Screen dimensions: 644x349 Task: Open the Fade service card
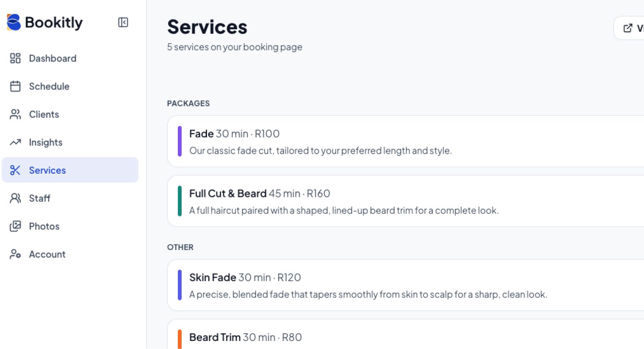pyautogui.click(x=406, y=141)
